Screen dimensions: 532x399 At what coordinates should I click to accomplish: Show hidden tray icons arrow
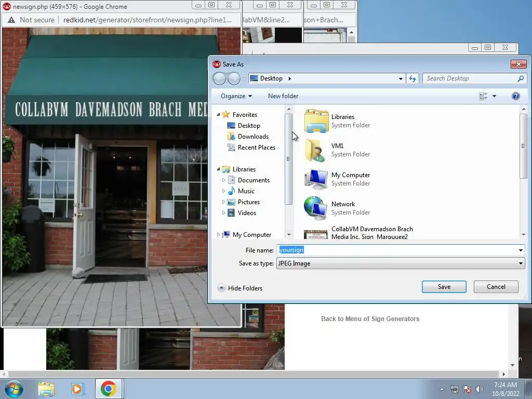442,389
